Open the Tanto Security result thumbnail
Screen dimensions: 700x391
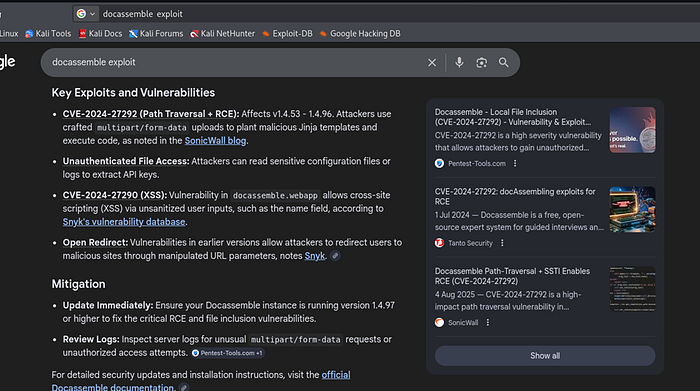click(x=633, y=209)
